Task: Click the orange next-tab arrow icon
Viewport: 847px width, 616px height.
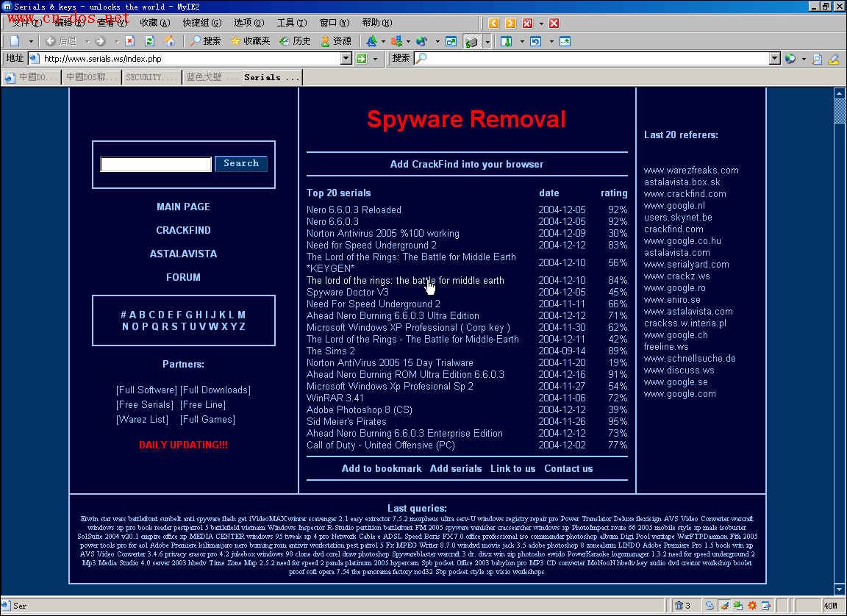Action: point(510,24)
